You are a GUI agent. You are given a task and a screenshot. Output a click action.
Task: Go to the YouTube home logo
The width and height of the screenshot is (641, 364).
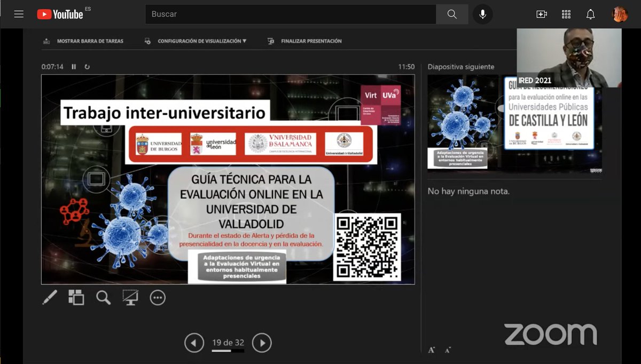pos(61,14)
